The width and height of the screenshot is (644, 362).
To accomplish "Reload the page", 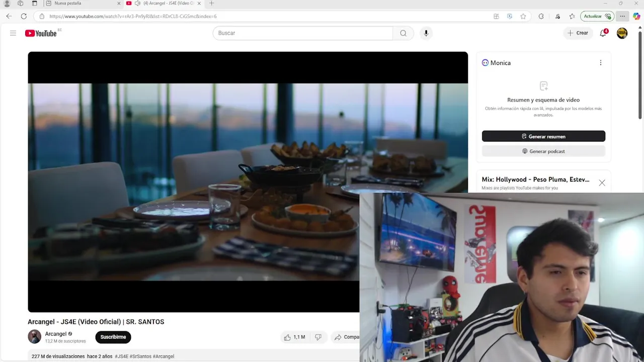I will tap(24, 16).
